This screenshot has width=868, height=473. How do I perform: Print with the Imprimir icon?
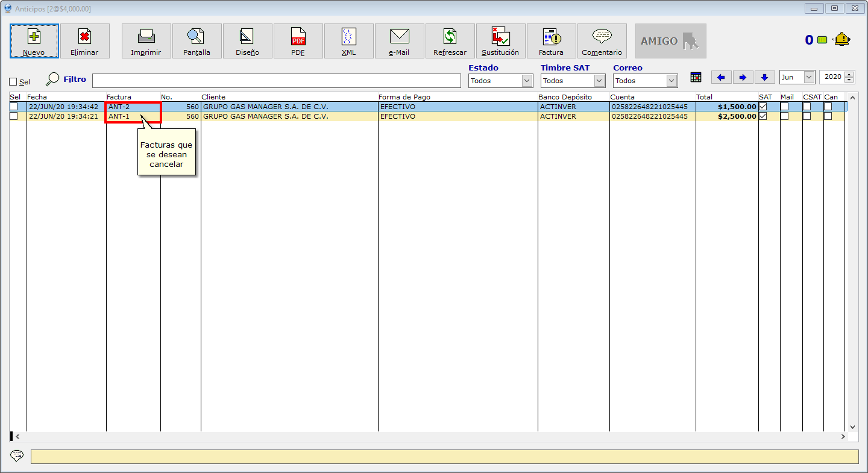(x=146, y=37)
